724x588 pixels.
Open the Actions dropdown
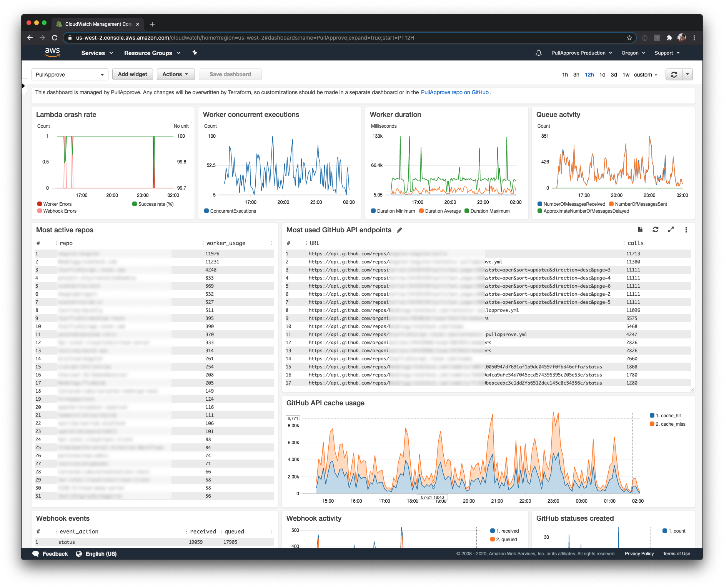(176, 74)
